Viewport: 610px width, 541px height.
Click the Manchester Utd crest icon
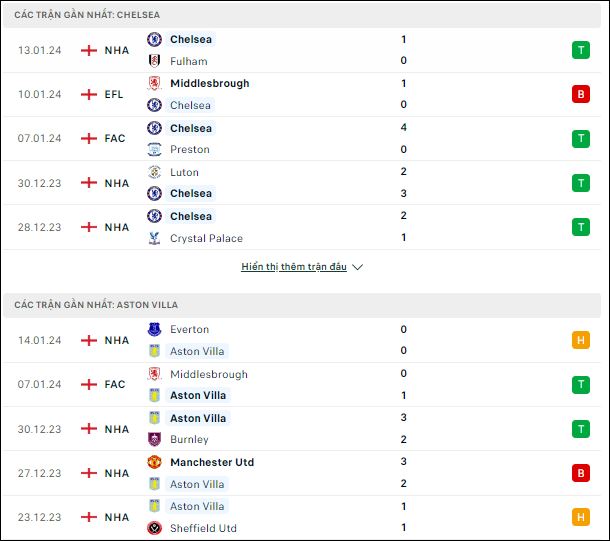point(154,462)
